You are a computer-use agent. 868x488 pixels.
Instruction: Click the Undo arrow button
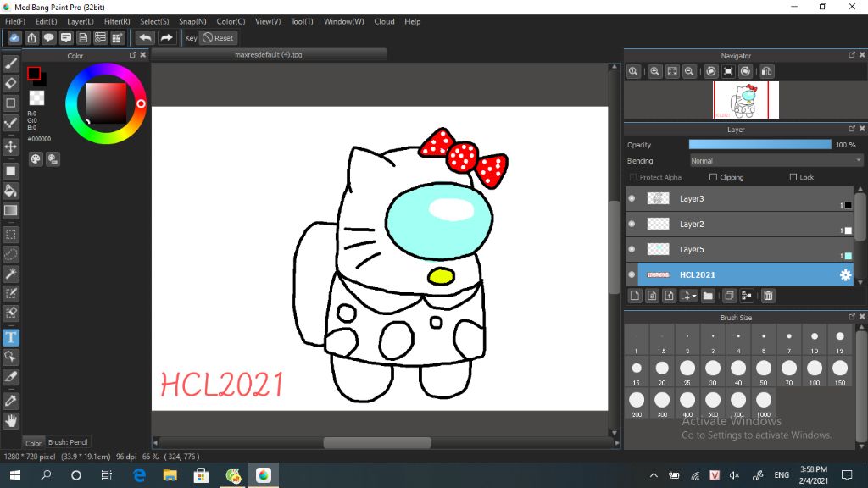point(146,37)
